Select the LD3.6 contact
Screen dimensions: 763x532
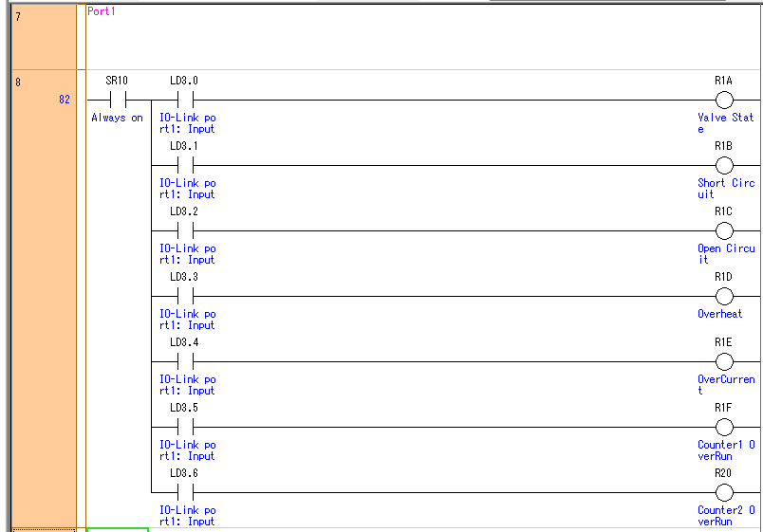tap(185, 492)
